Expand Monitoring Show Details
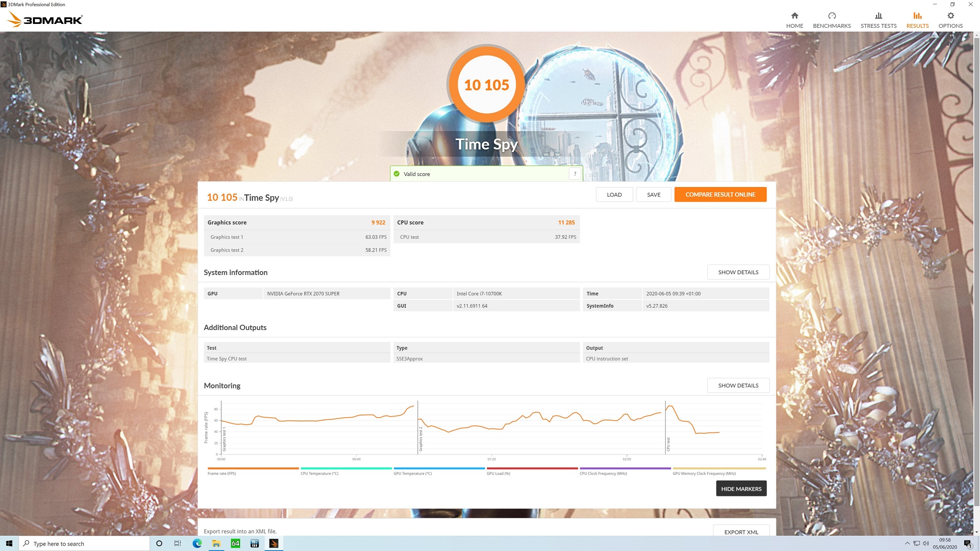This screenshot has width=980, height=551. point(738,386)
